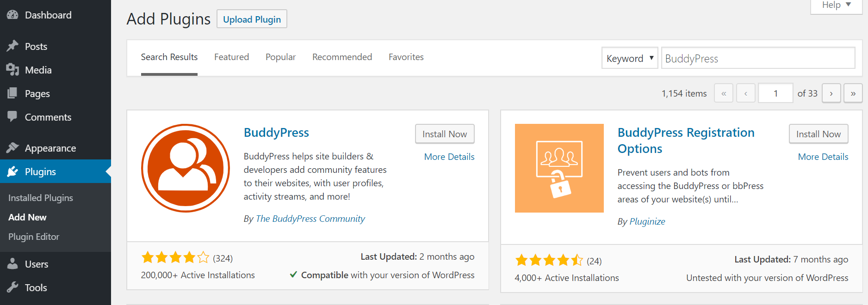Jump to last results page
The height and width of the screenshot is (305, 868).
[853, 93]
